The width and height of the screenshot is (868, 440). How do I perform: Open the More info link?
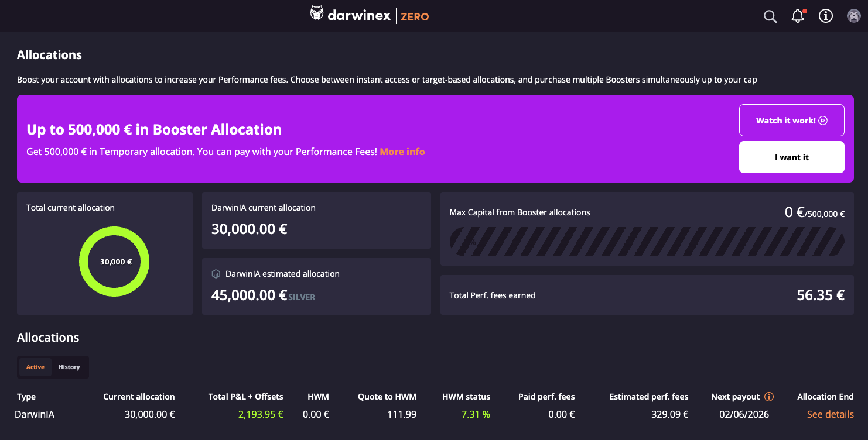pos(402,152)
